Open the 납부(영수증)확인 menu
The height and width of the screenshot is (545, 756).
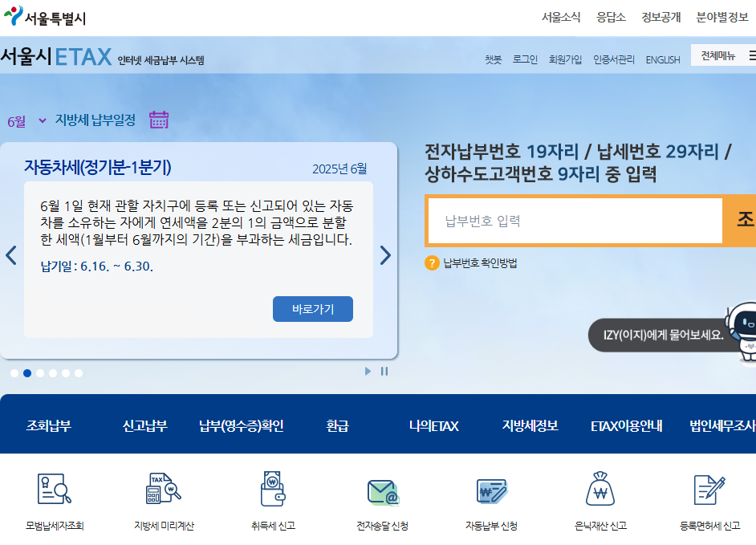click(241, 425)
